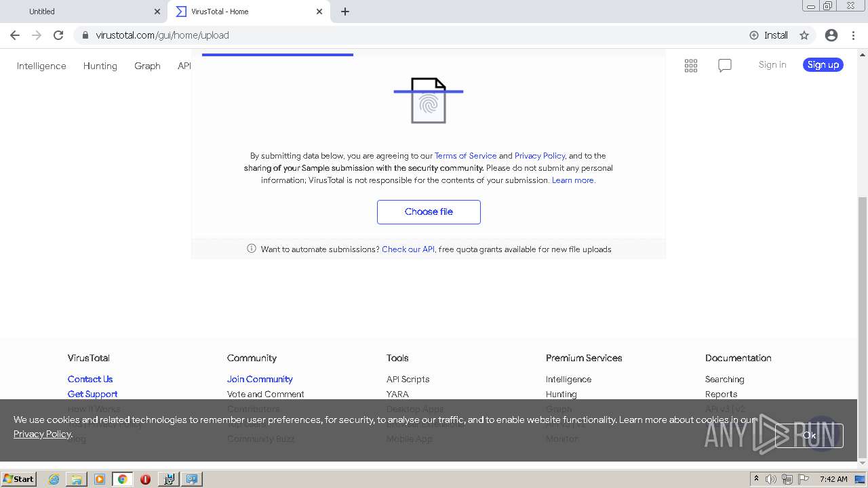Click the Get Support footer link

click(x=93, y=394)
